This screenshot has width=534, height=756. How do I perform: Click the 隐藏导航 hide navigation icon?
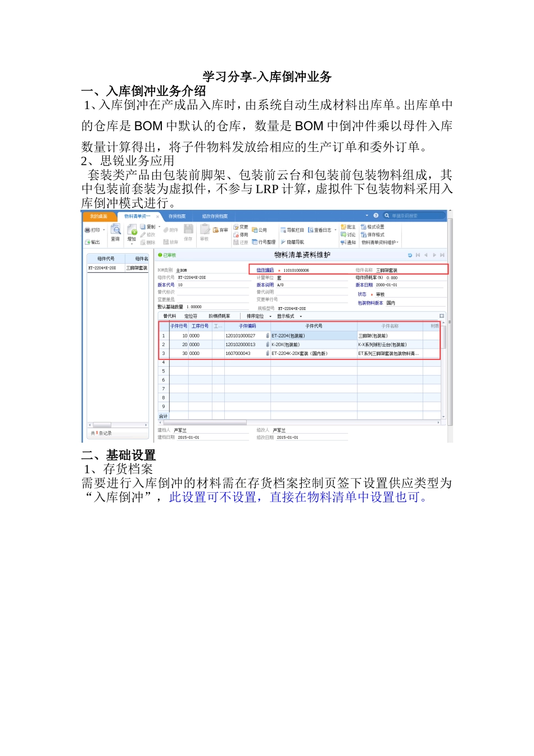pyautogui.click(x=283, y=242)
